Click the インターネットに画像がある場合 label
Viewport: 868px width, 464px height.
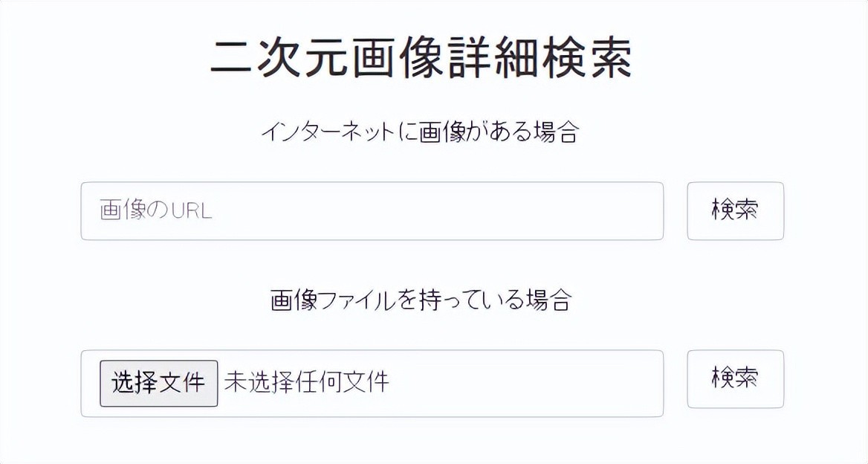pyautogui.click(x=420, y=132)
